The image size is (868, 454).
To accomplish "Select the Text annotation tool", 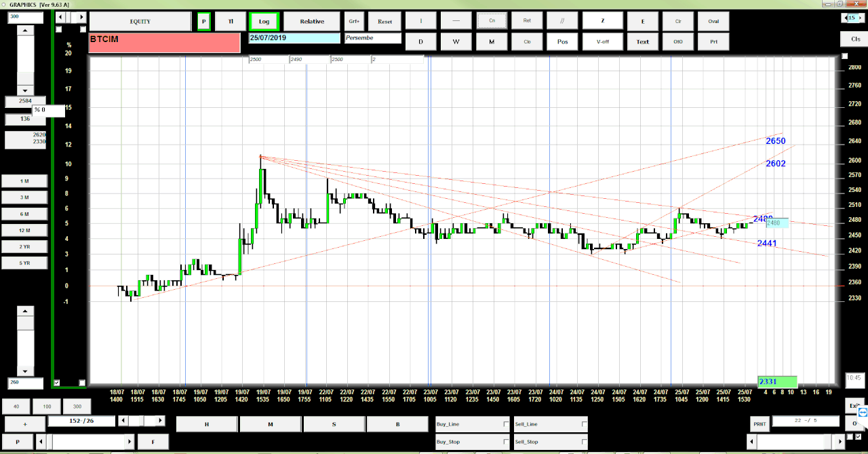I will tap(642, 41).
